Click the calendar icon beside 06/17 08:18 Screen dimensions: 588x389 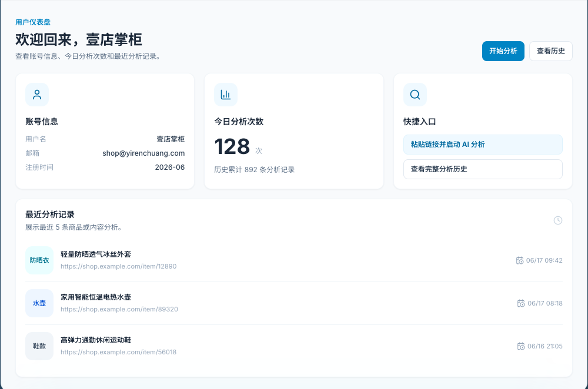(x=521, y=304)
